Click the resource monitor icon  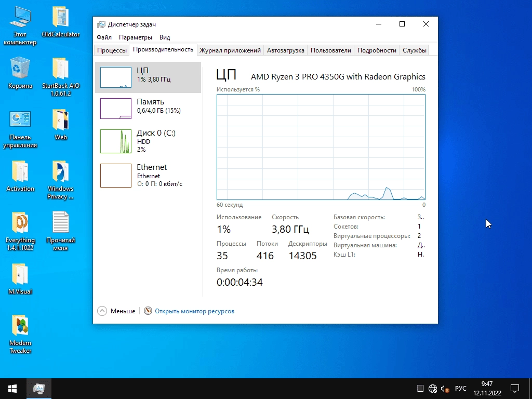click(148, 311)
